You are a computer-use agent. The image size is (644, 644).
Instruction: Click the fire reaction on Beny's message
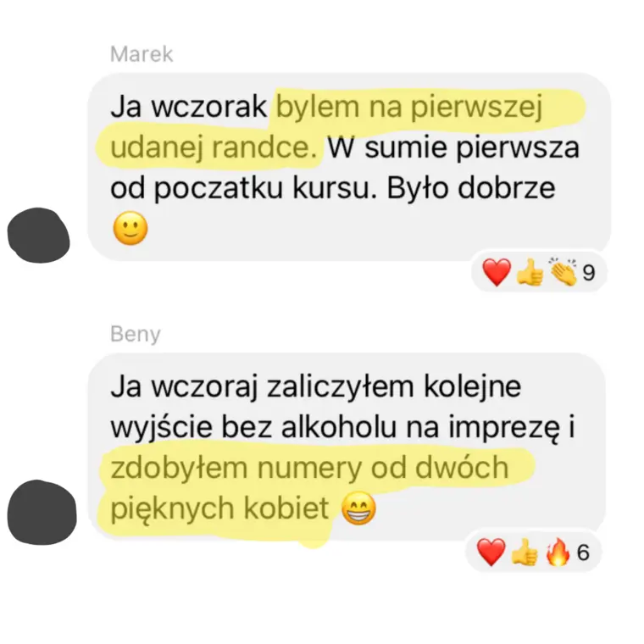click(x=558, y=552)
